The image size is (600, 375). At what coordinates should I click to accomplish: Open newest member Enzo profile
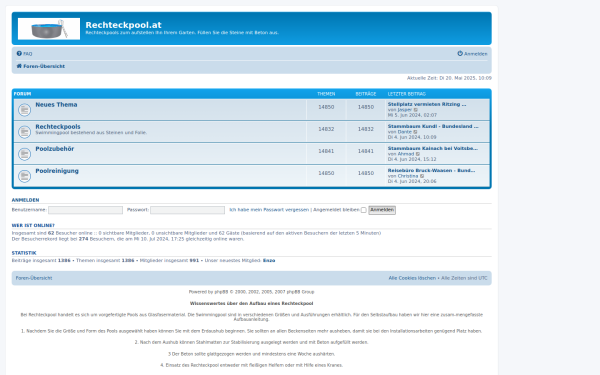coord(269,261)
